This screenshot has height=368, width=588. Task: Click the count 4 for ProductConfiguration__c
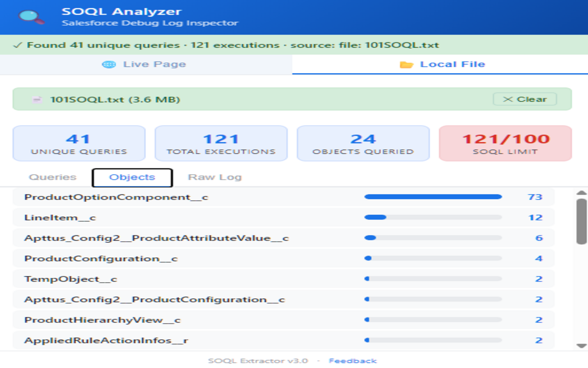[539, 259]
